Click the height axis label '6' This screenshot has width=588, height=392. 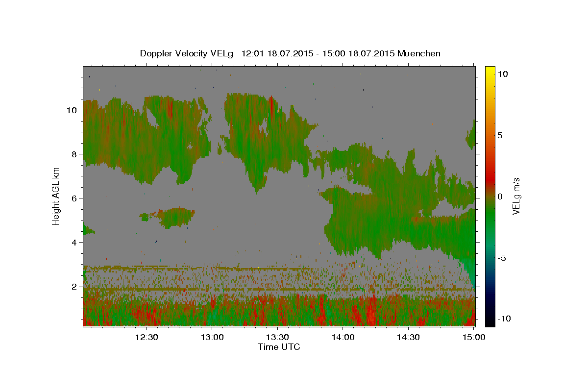[74, 198]
